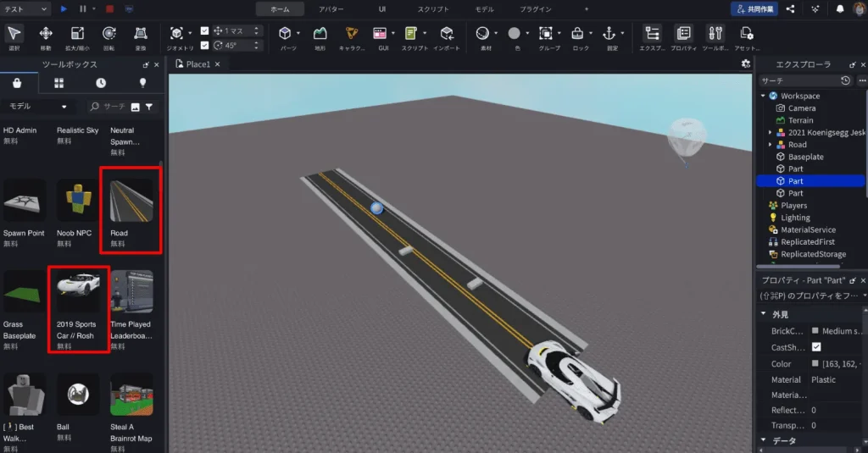Choose the Rotate (回転) tool
Screen dimensions: 868x453
coord(108,34)
